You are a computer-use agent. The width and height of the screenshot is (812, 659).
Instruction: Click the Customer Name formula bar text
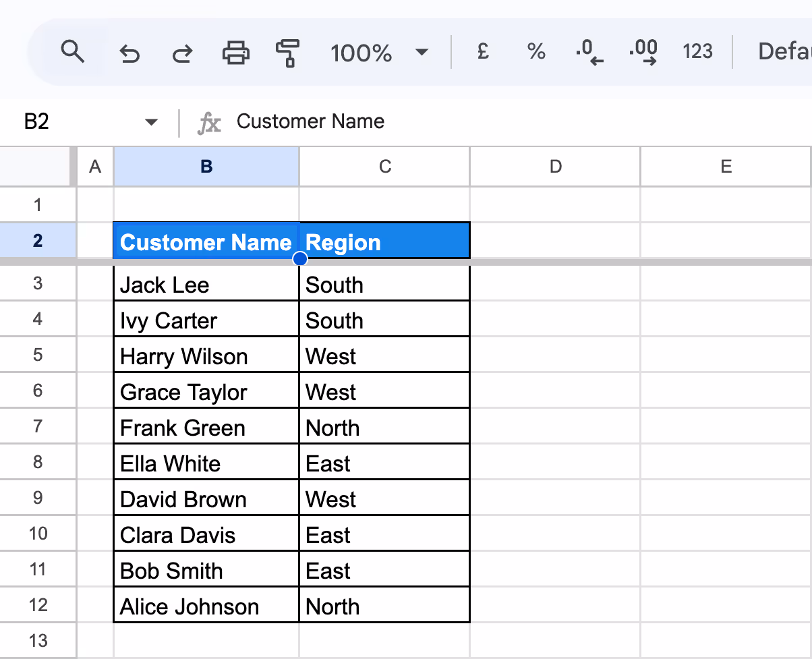point(310,122)
